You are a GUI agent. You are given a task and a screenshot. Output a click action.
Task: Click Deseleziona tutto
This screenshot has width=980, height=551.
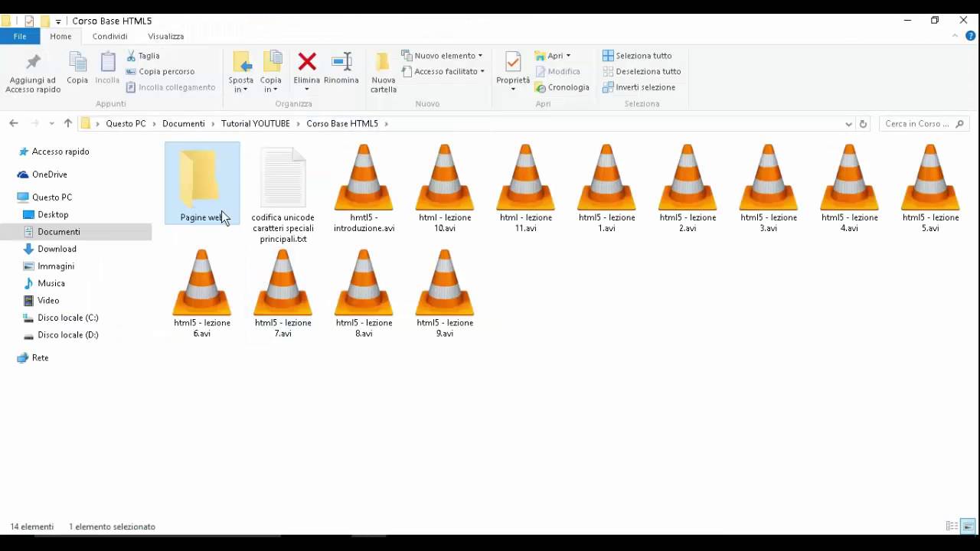642,71
